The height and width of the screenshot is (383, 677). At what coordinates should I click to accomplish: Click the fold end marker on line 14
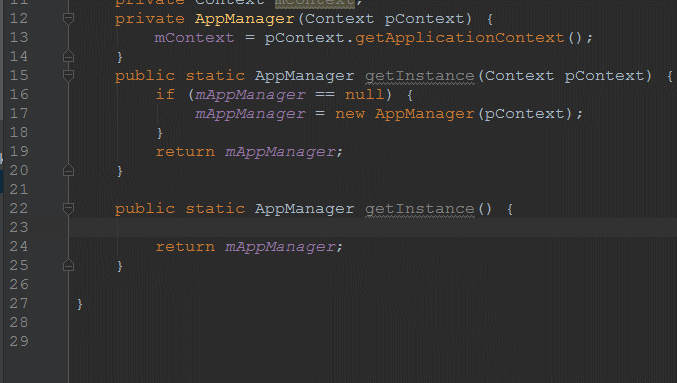[68, 57]
